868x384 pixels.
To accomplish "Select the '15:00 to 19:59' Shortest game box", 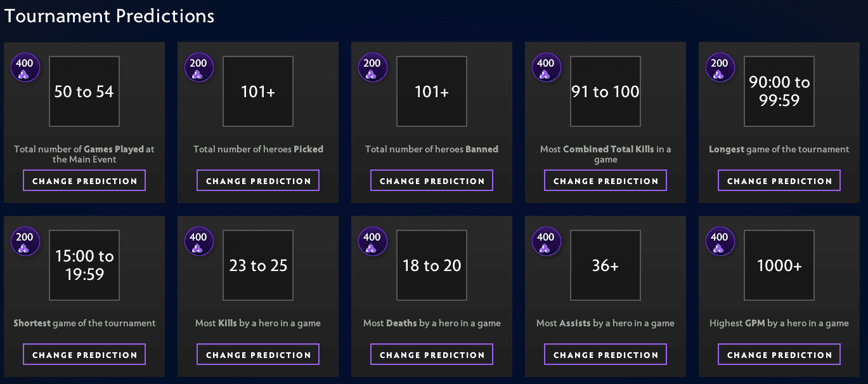I will 84,265.
